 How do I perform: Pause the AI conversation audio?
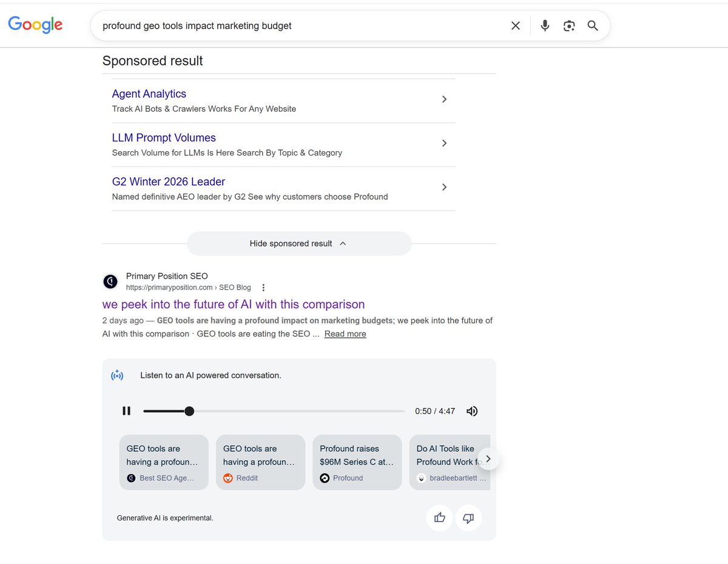pos(126,411)
